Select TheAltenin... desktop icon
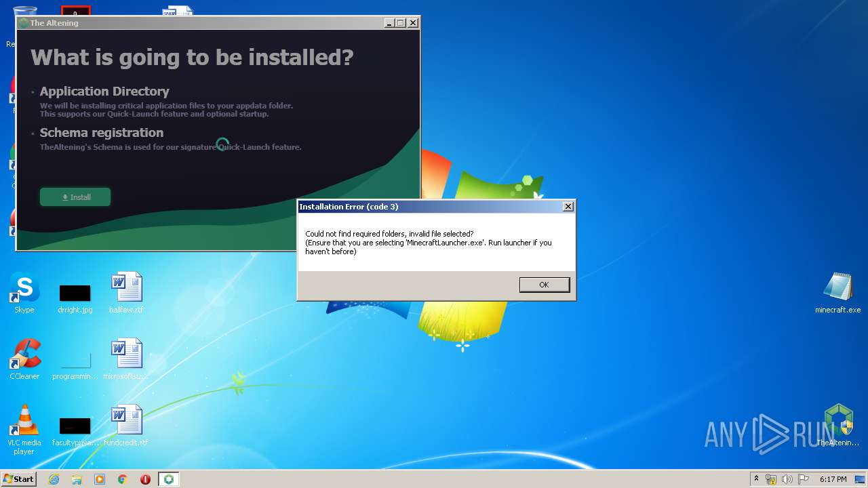The height and width of the screenshot is (488, 868). 838,426
